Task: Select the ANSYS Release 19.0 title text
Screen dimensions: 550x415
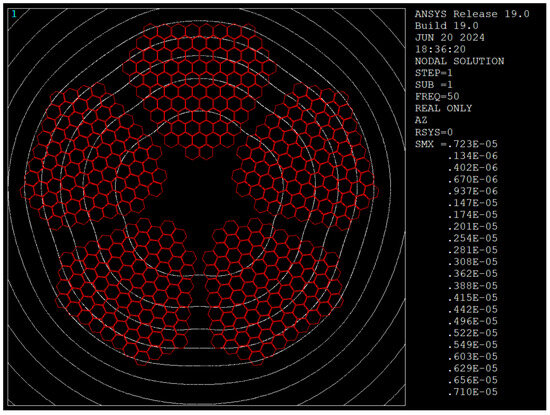Action: click(472, 14)
